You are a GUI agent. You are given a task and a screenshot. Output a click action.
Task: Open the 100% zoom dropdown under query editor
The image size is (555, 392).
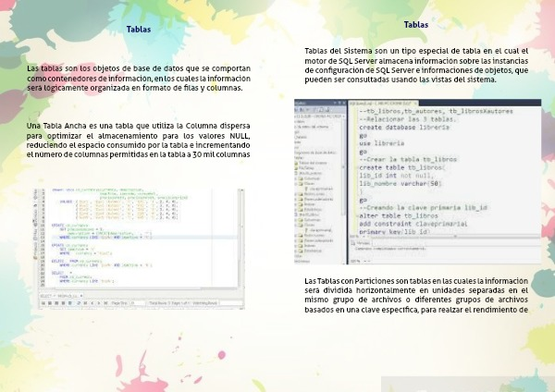(357, 235)
